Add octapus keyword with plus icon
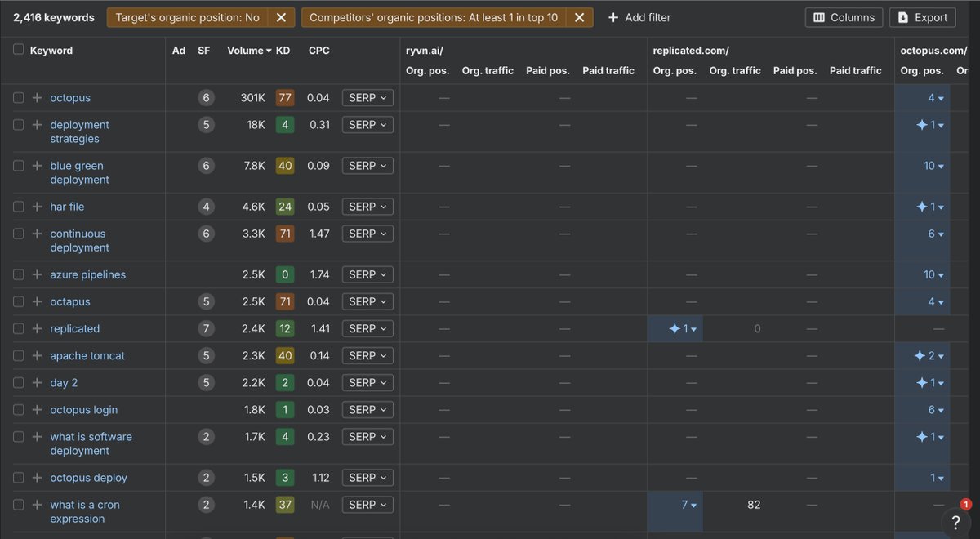980x539 pixels. point(37,301)
